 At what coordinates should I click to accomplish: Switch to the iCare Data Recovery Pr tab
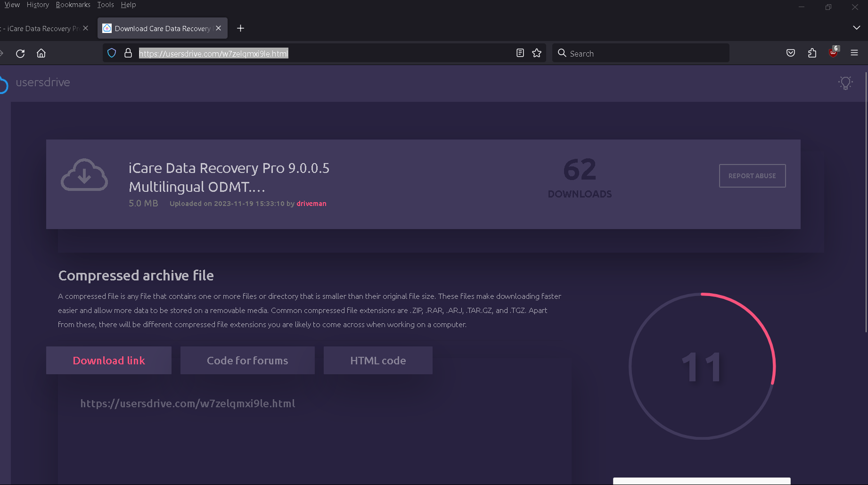click(x=42, y=28)
